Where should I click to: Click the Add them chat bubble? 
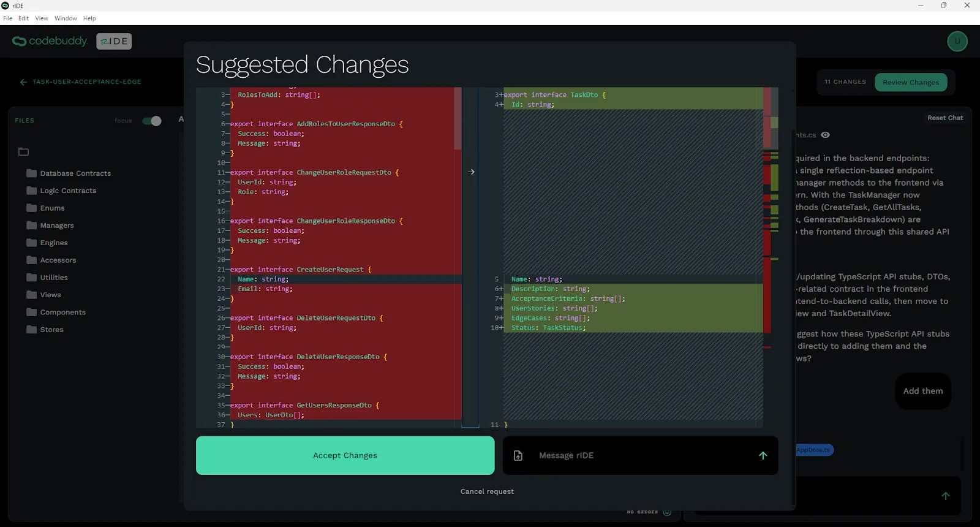(x=923, y=391)
